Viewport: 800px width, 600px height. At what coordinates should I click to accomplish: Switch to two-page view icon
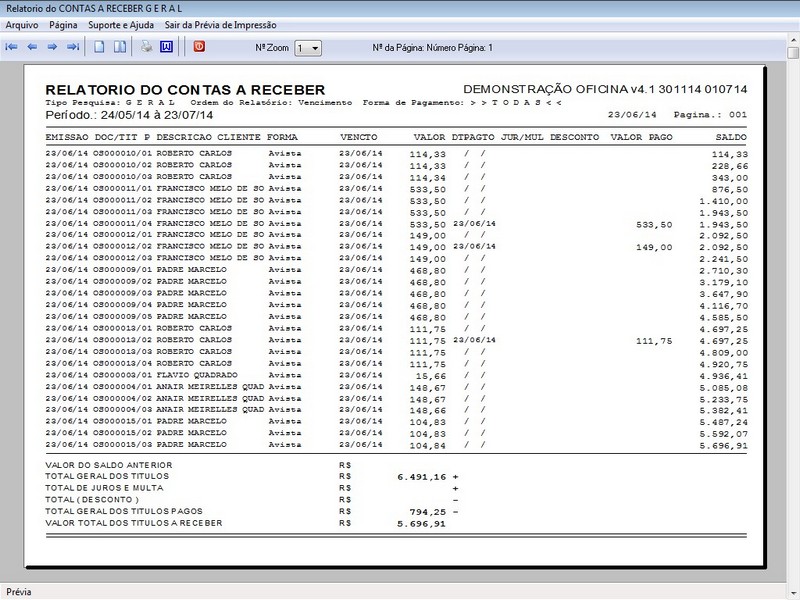click(x=119, y=47)
